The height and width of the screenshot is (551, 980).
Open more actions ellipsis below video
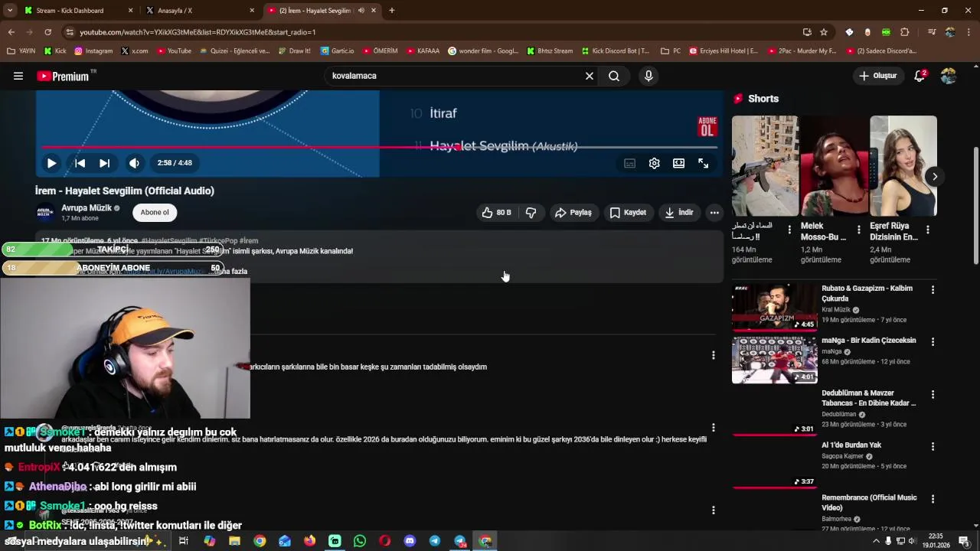(714, 213)
